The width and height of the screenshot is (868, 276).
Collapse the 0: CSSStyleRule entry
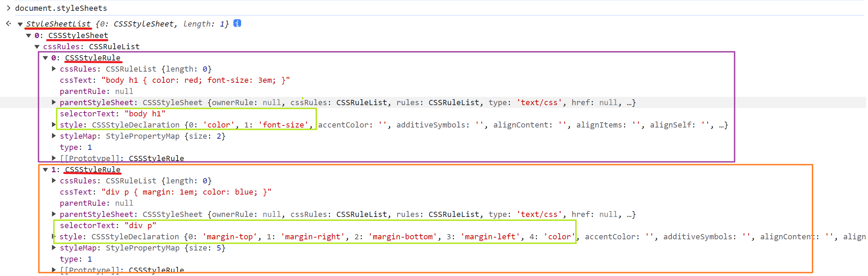45,58
